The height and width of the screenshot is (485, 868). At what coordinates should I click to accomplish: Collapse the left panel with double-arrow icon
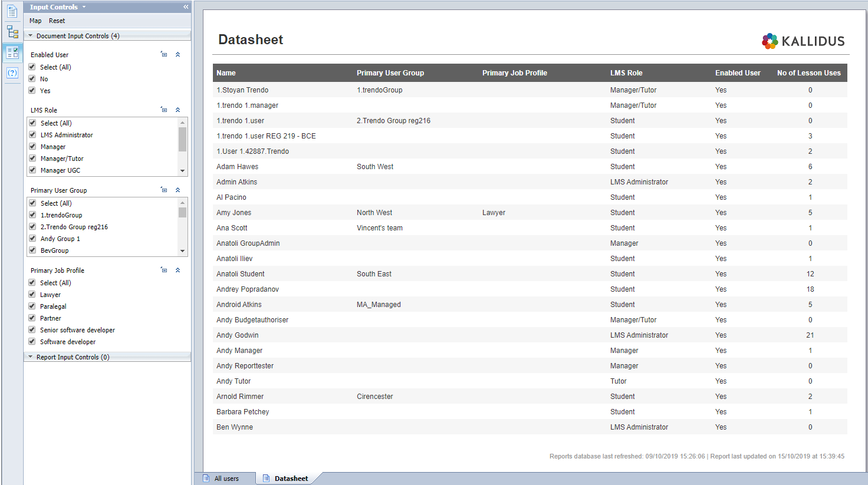point(186,7)
